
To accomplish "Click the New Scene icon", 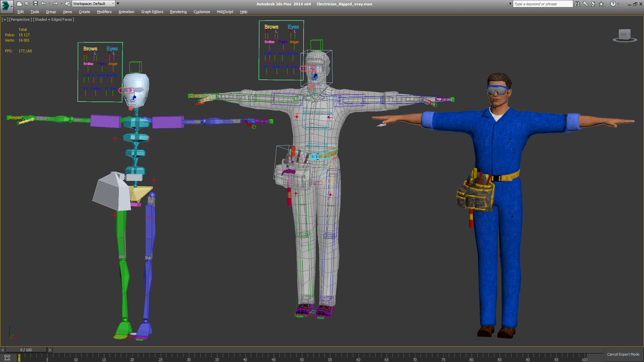I will pos(19,4).
